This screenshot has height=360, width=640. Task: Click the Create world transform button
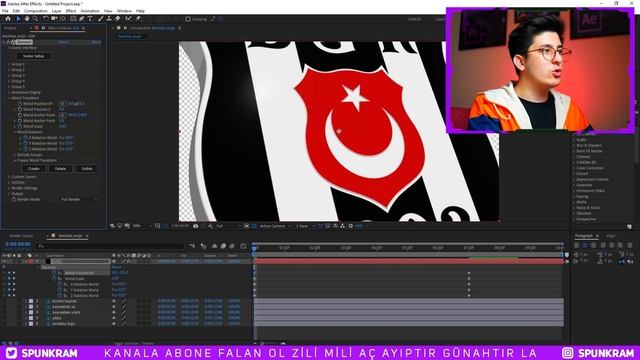point(34,169)
